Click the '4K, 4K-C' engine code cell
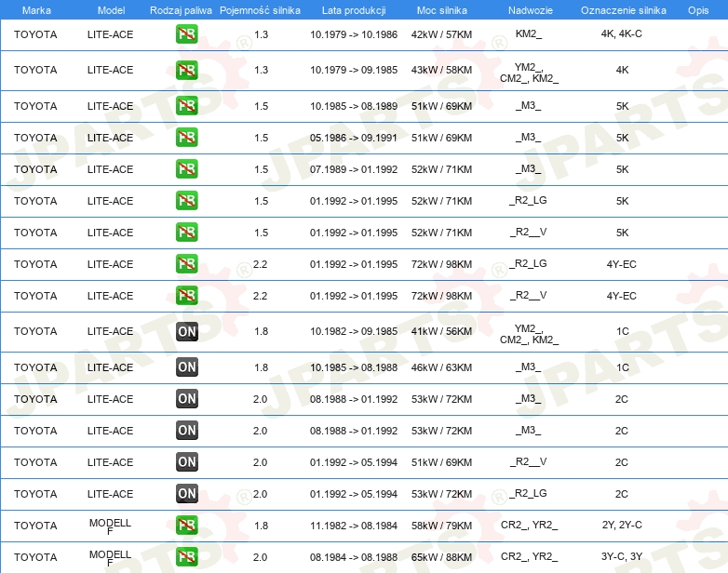The width and height of the screenshot is (728, 573). pyautogui.click(x=621, y=33)
